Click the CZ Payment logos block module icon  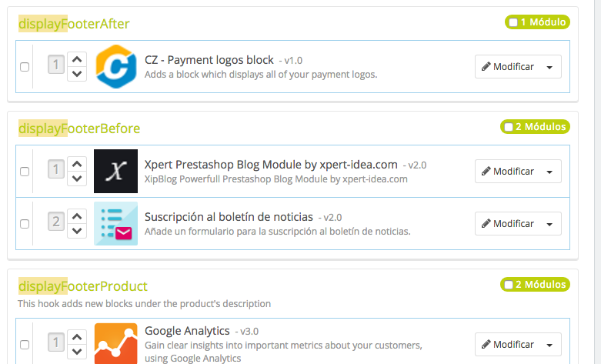pos(116,67)
